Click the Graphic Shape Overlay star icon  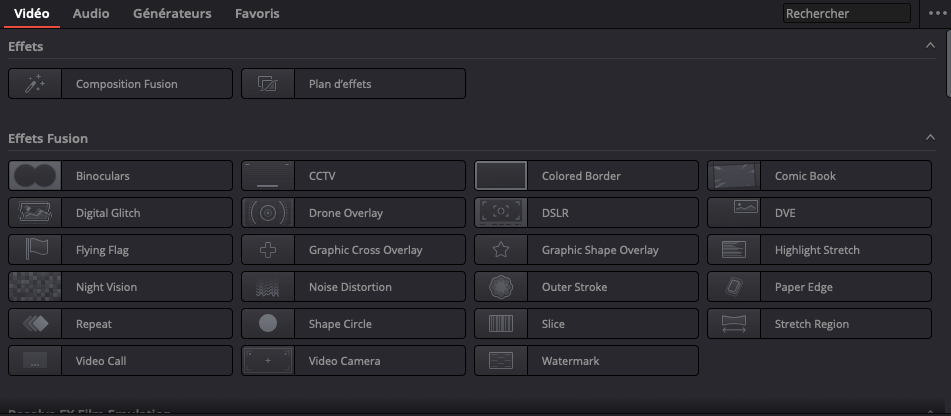501,250
